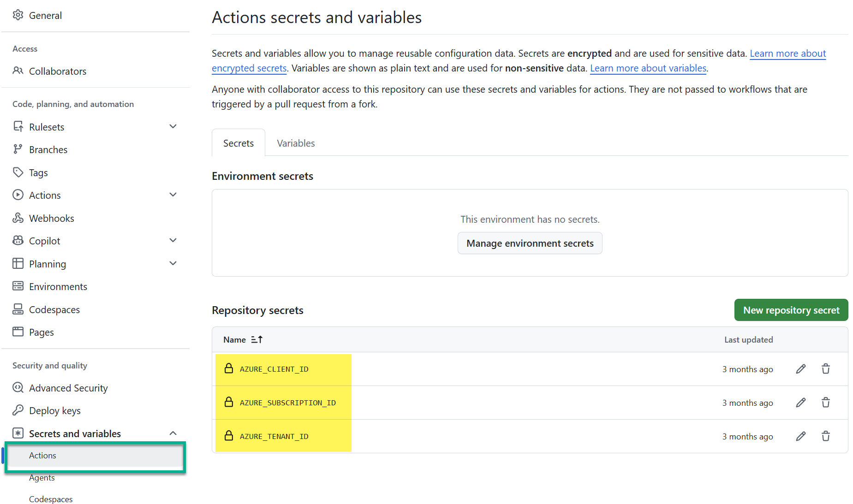This screenshot has width=853, height=504.
Task: Click Manage environment secrets button
Action: click(x=530, y=243)
